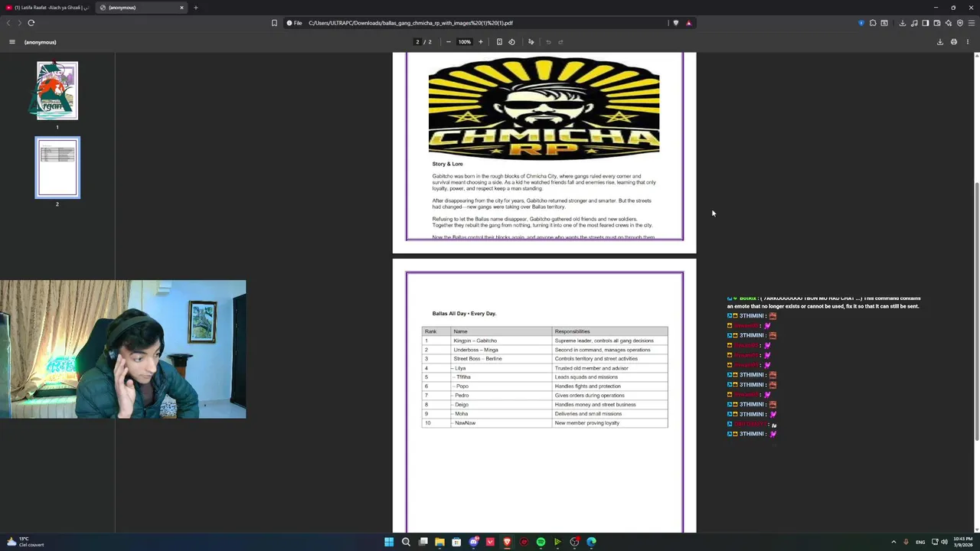The image size is (980, 551).
Task: Rotate the PDF counterclockwise
Action: coord(512,42)
